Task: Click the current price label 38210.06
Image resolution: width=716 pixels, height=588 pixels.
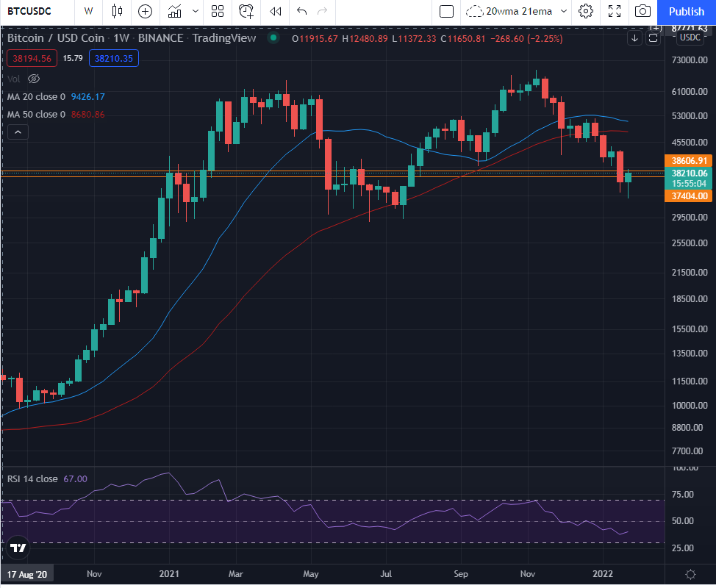Action: pyautogui.click(x=689, y=173)
